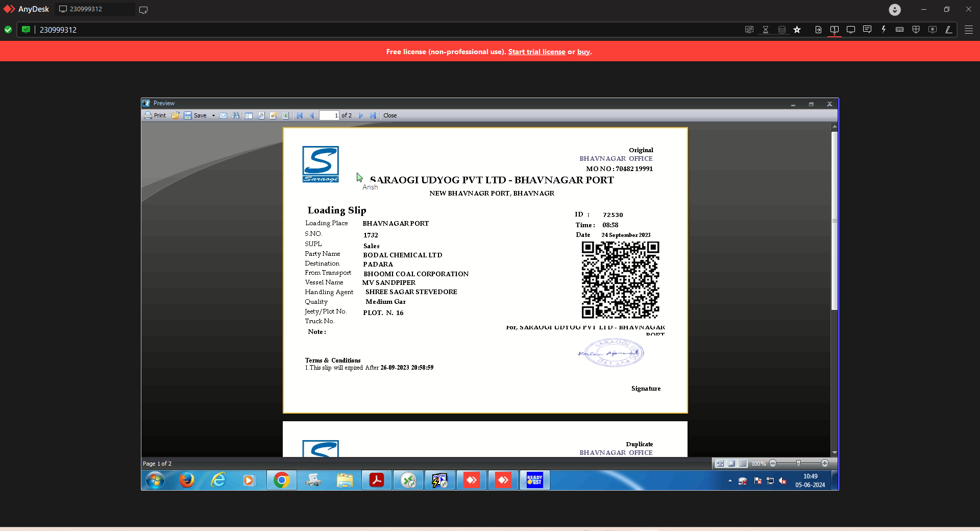Image resolution: width=980 pixels, height=531 pixels.
Task: Toggle the whole page view mode button
Action: click(x=731, y=464)
